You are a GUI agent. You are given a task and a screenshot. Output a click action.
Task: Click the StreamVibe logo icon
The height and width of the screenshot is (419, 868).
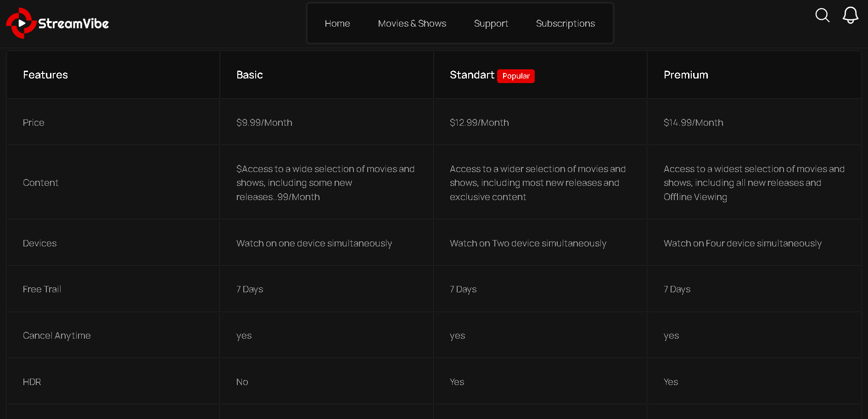click(21, 23)
